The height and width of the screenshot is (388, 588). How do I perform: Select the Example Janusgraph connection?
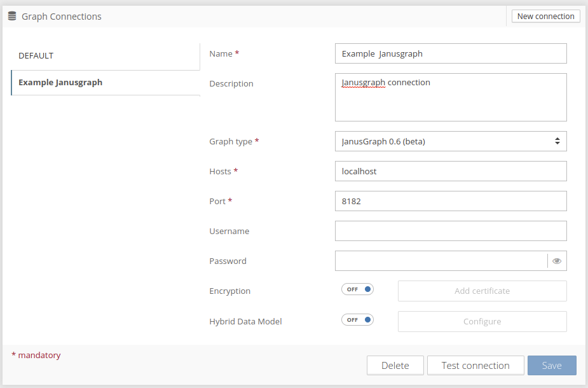coord(106,83)
